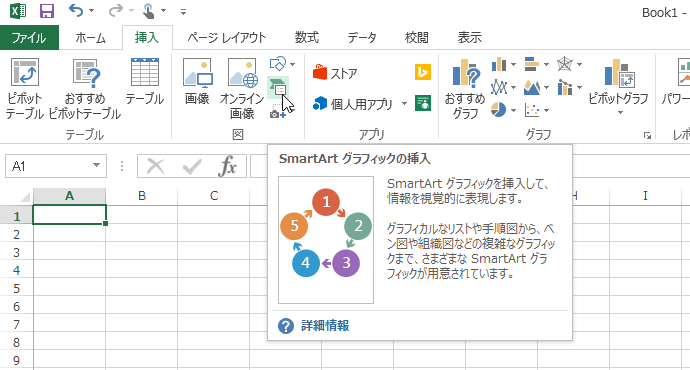Toggle Touch/Mouse mode icon
The image size is (690, 370).
[149, 11]
